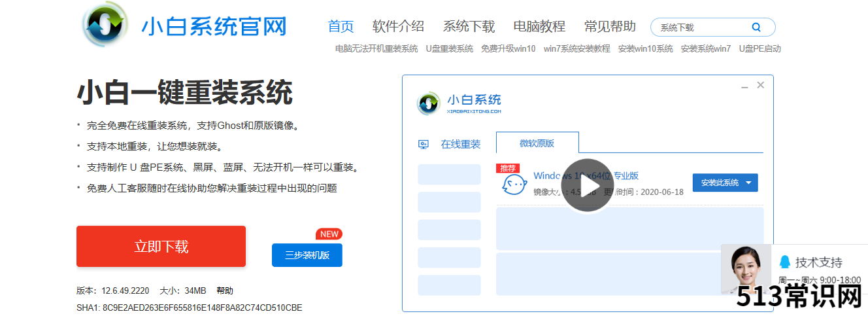Click the 技术支持 label

tap(819, 262)
